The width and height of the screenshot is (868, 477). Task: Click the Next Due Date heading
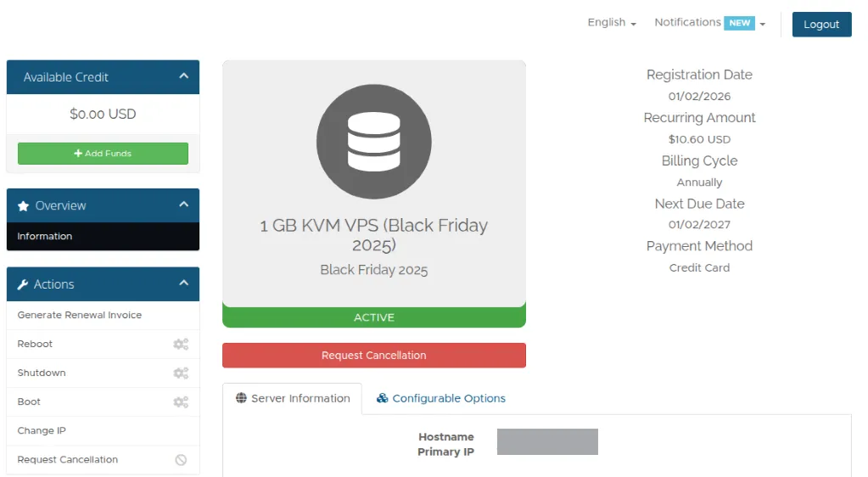(699, 204)
